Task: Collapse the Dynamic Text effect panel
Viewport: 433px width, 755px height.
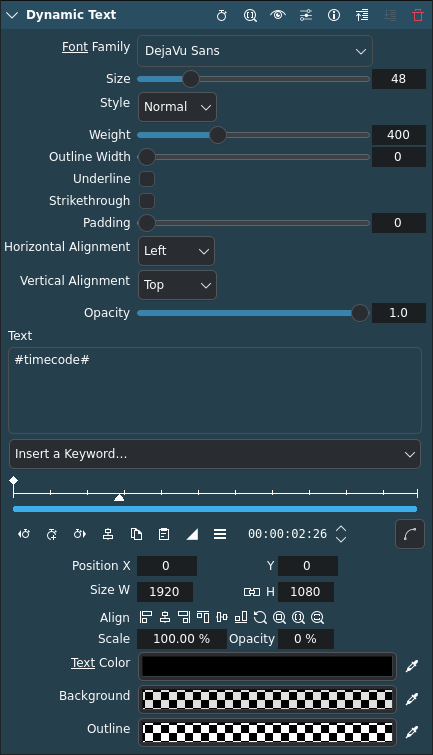Action: click(x=12, y=15)
